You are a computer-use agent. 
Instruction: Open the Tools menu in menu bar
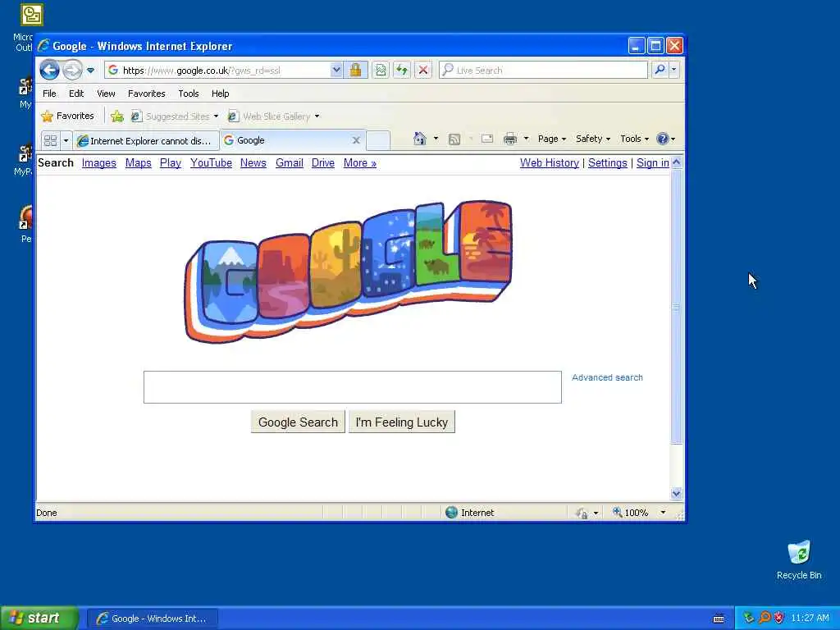(x=189, y=94)
